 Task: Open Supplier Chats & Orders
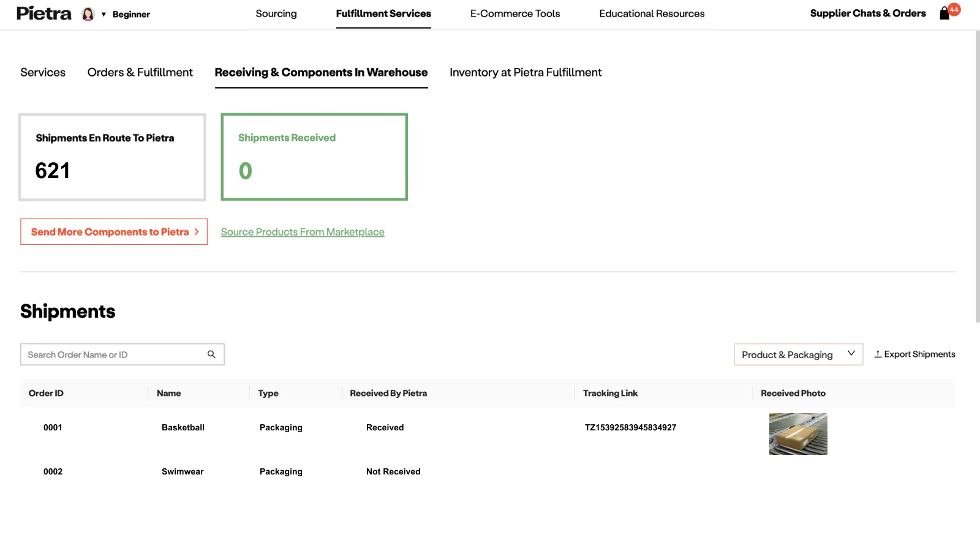click(867, 13)
